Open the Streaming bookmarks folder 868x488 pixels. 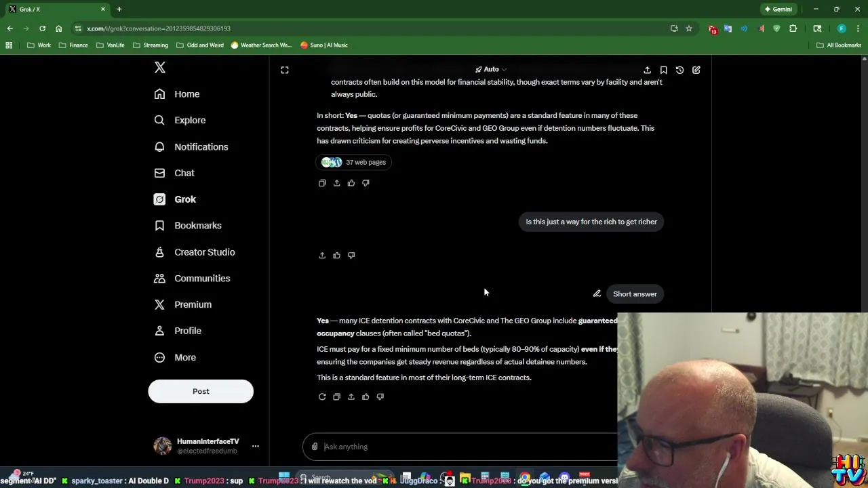coord(150,45)
